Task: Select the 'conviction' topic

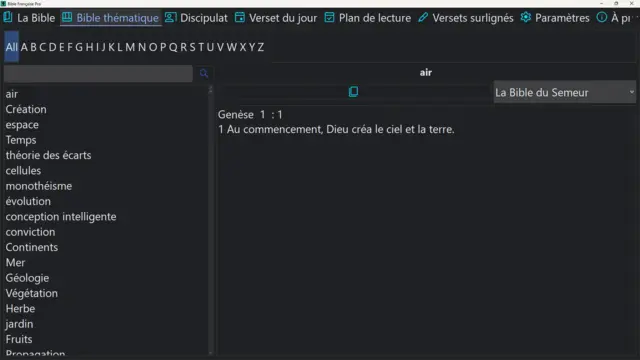Action: click(30, 232)
